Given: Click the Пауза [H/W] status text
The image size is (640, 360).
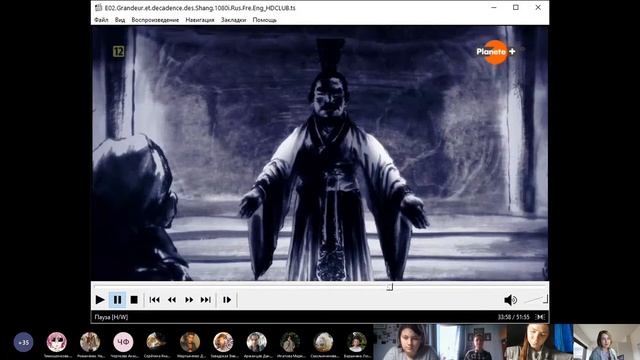Looking at the screenshot, I should click(111, 317).
